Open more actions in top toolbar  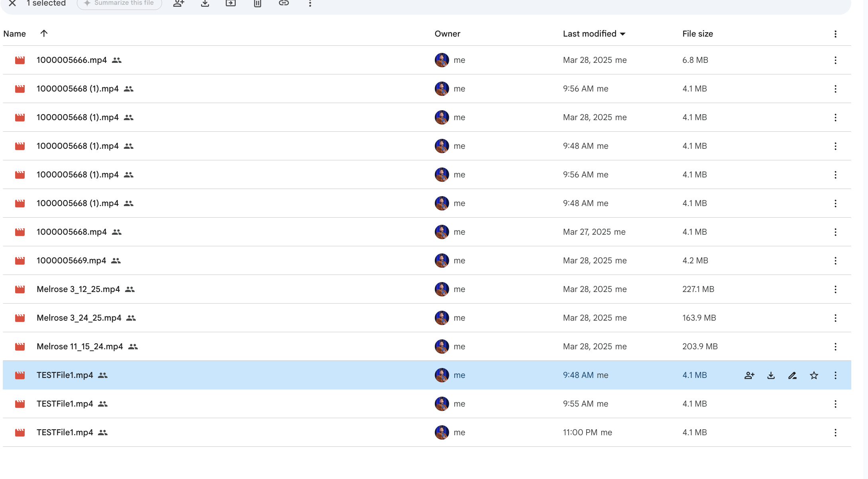click(x=310, y=3)
